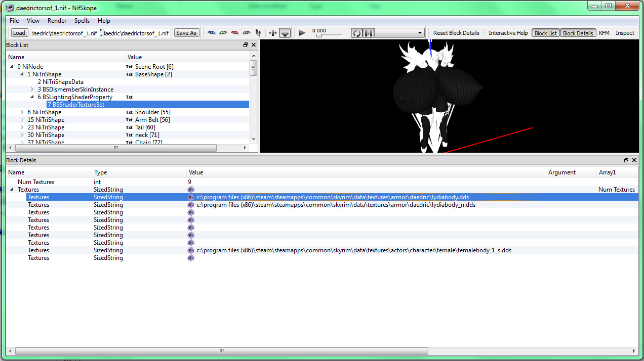Click the purple flower icon beside lydiabody_n.dds
Screen dimensions: 644x361
pos(191,205)
